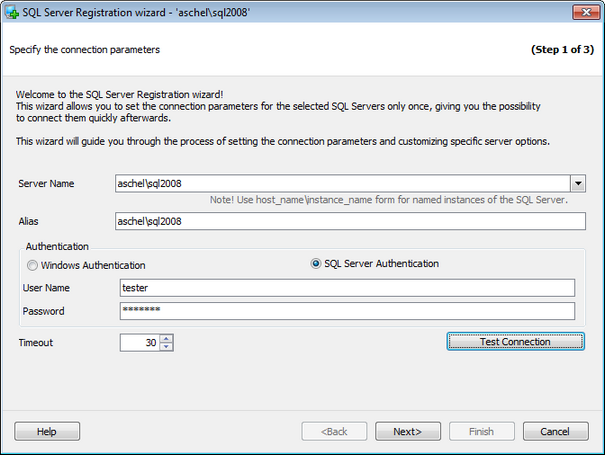Click the greyed-out Finish button
Screen dimensions: 605x455
[482, 431]
